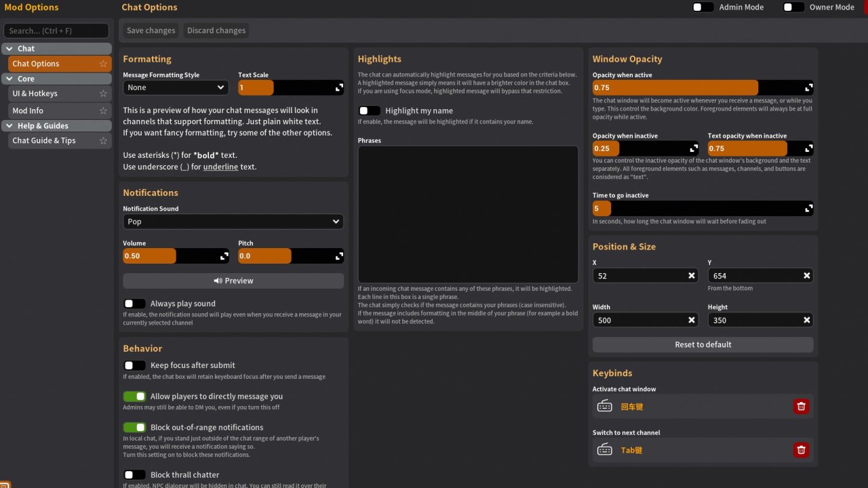Delete the Activate chat window keybind
Screen dimensions: 868x488
coord(801,407)
